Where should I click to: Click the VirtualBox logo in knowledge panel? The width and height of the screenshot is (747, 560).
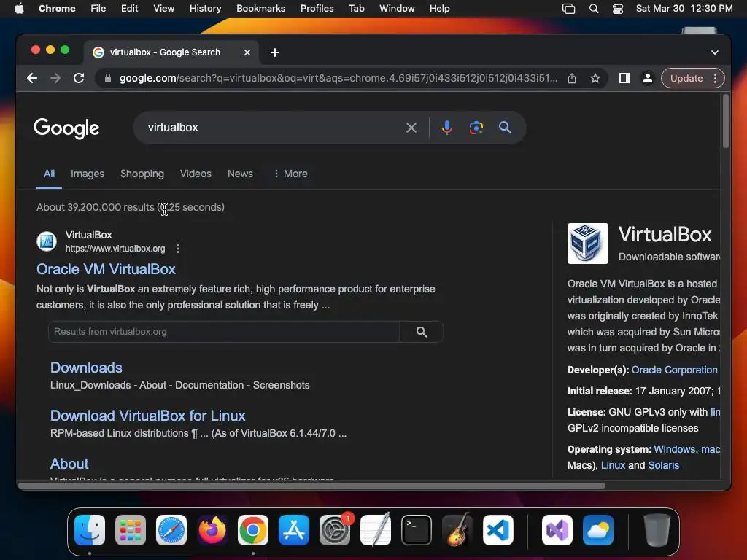587,244
